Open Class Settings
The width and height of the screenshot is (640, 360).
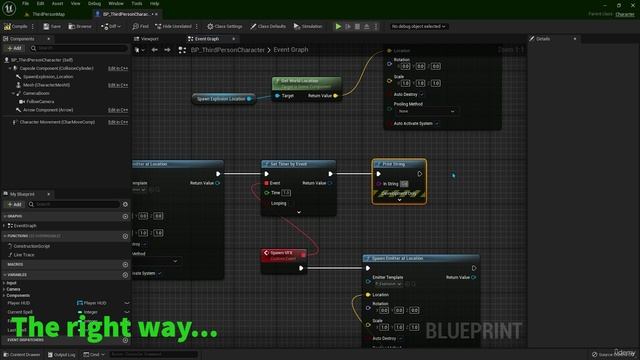(x=224, y=27)
